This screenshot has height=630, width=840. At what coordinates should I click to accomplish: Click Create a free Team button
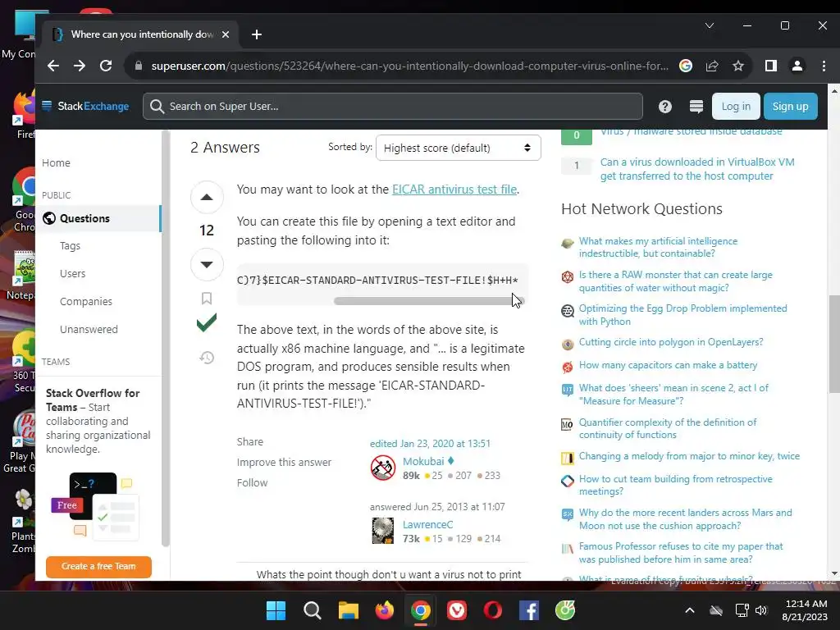98,566
